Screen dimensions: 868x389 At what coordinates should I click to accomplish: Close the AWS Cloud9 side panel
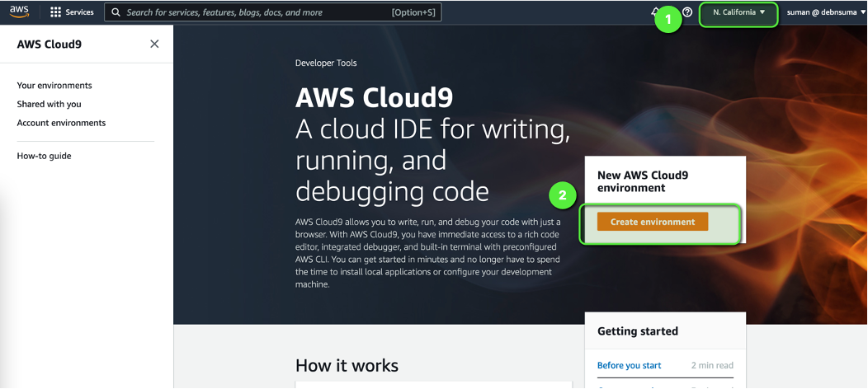(x=154, y=45)
